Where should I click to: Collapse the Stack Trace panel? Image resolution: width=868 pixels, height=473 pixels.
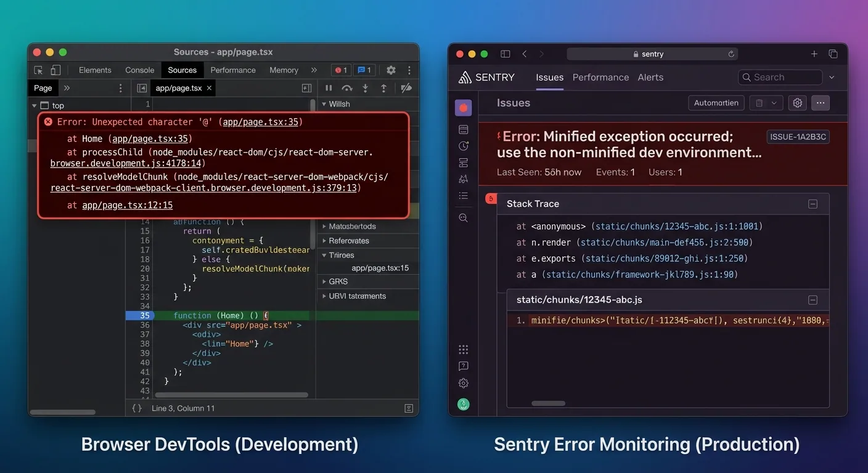pos(813,204)
